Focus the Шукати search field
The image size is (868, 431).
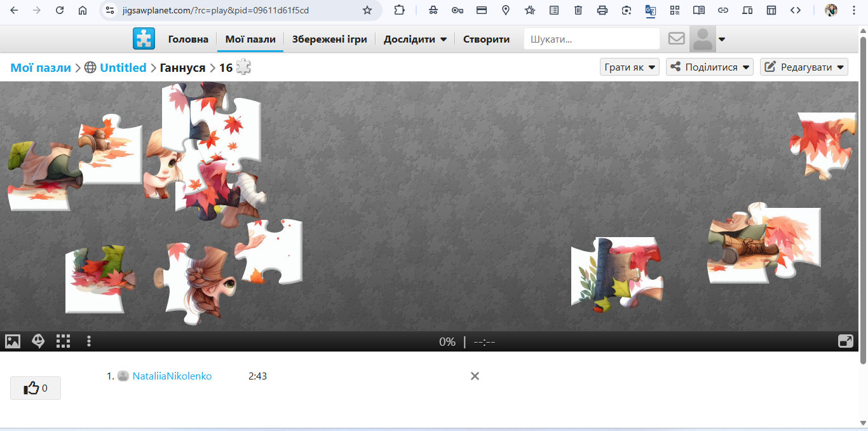click(x=592, y=39)
